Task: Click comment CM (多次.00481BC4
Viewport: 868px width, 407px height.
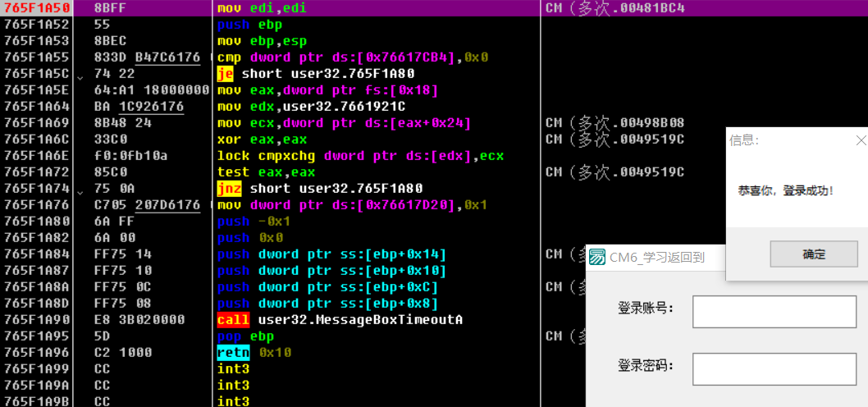Action: click(x=614, y=8)
